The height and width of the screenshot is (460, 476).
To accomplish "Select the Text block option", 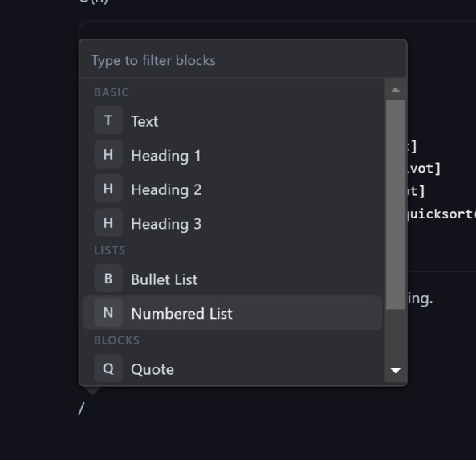I will pos(232,120).
